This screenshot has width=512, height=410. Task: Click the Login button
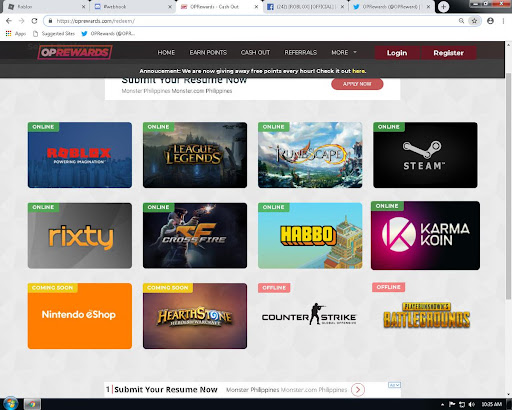397,53
